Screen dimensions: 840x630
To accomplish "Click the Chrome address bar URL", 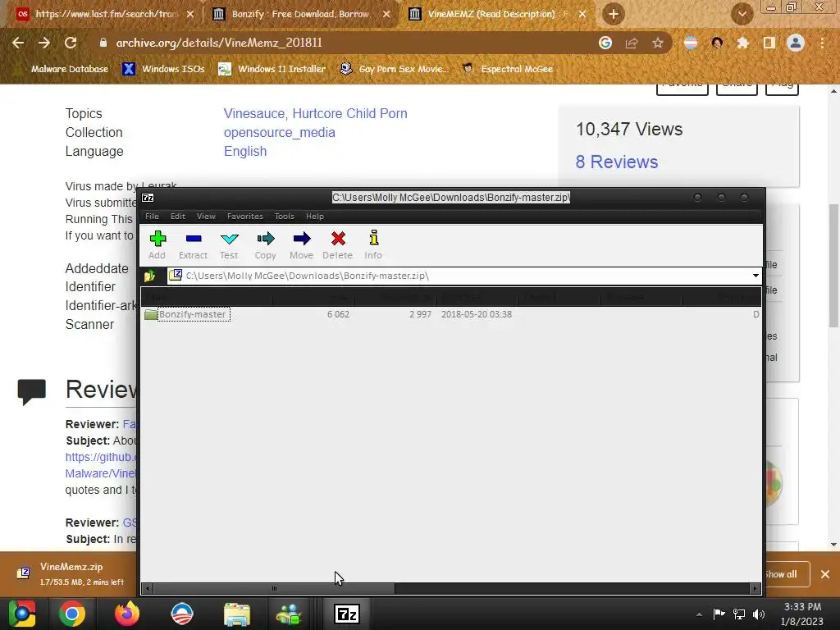I will click(x=219, y=43).
